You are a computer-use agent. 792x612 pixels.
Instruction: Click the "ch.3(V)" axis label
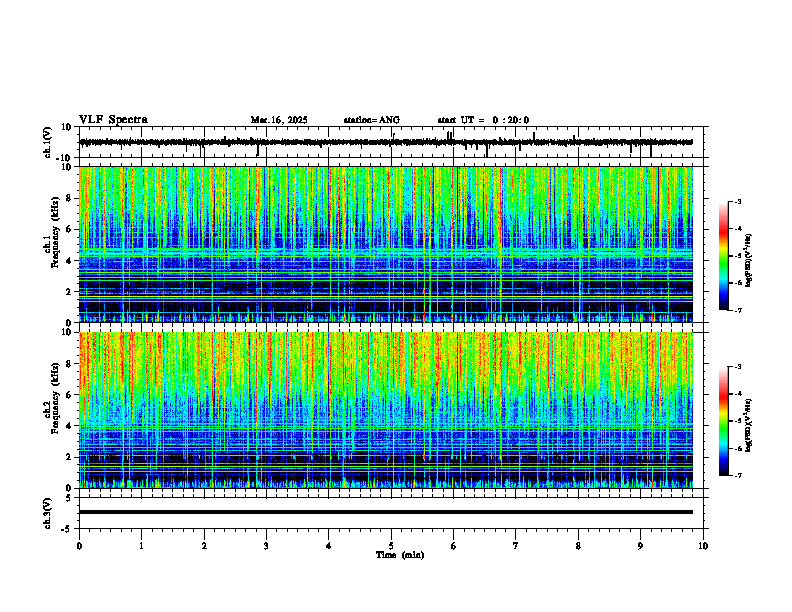pos(48,513)
